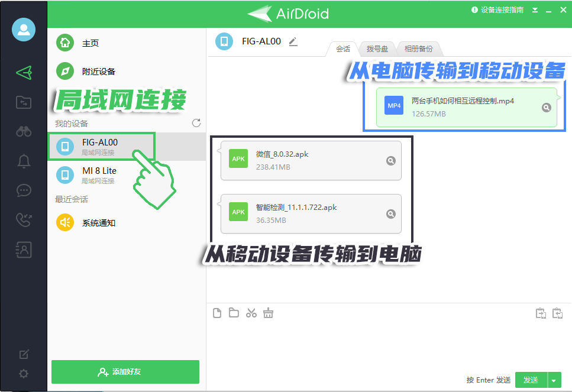Screen dimensions: 572x392
Task: Open the binoculars nearby-search icon in sidebar
Action: tap(23, 131)
